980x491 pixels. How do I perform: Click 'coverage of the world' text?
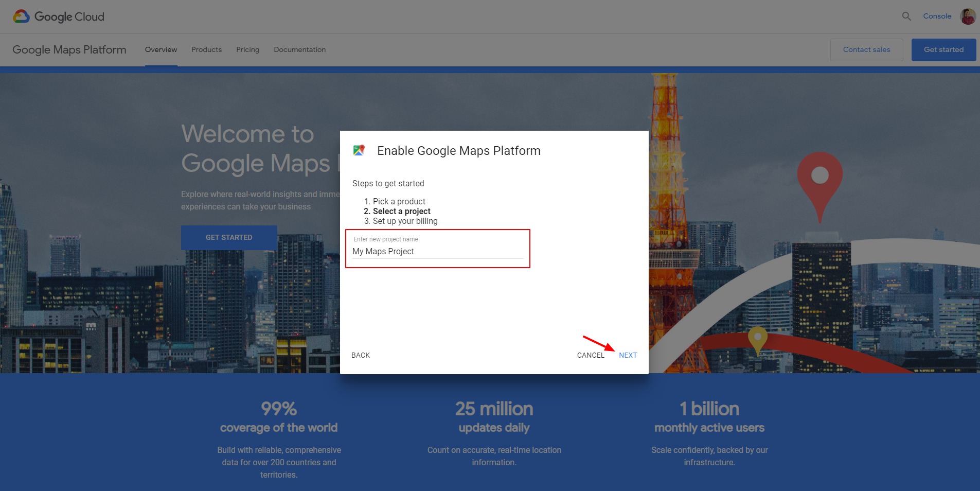[279, 428]
